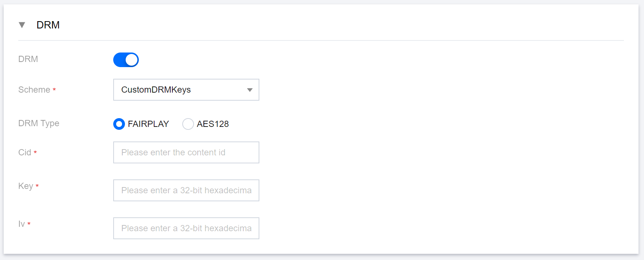Image resolution: width=644 pixels, height=260 pixels.
Task: Click the Iv field label
Action: click(x=22, y=224)
